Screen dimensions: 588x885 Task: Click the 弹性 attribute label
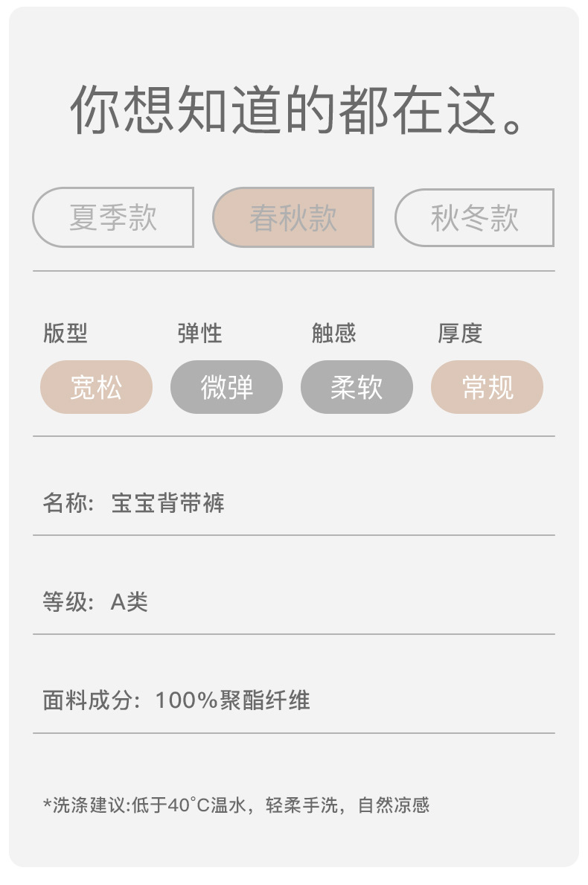coord(199,333)
